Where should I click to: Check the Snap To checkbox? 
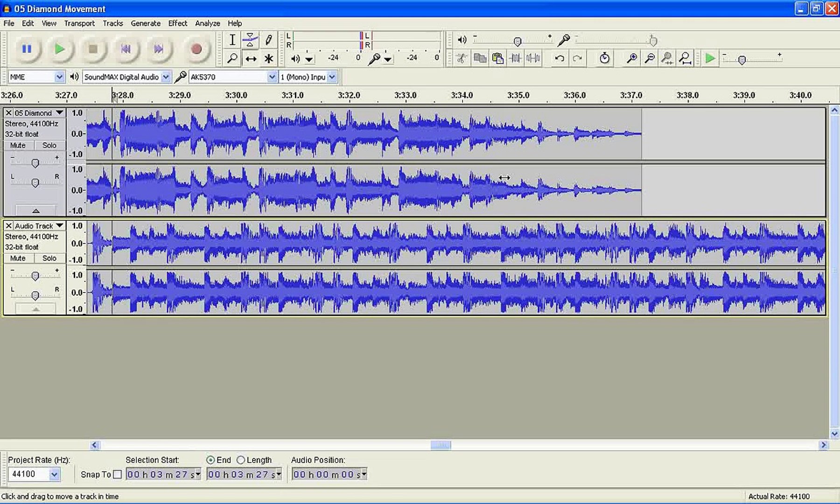click(x=117, y=475)
